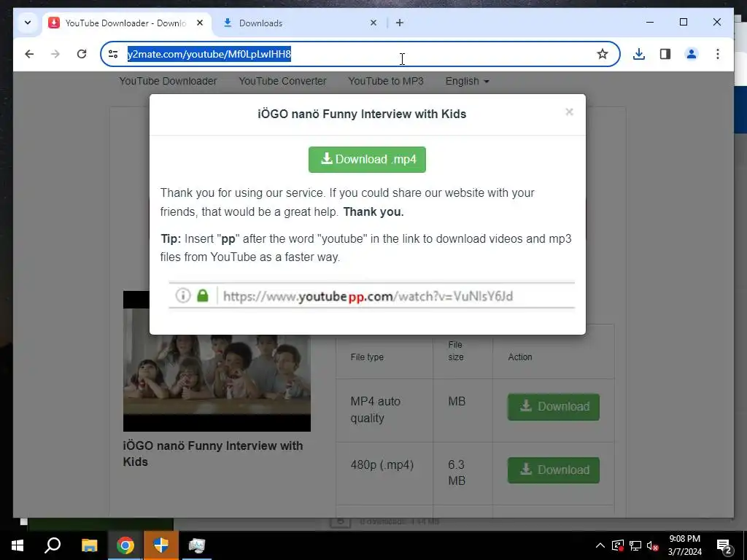This screenshot has width=747, height=560.
Task: Click the network tray icon
Action: (635, 545)
